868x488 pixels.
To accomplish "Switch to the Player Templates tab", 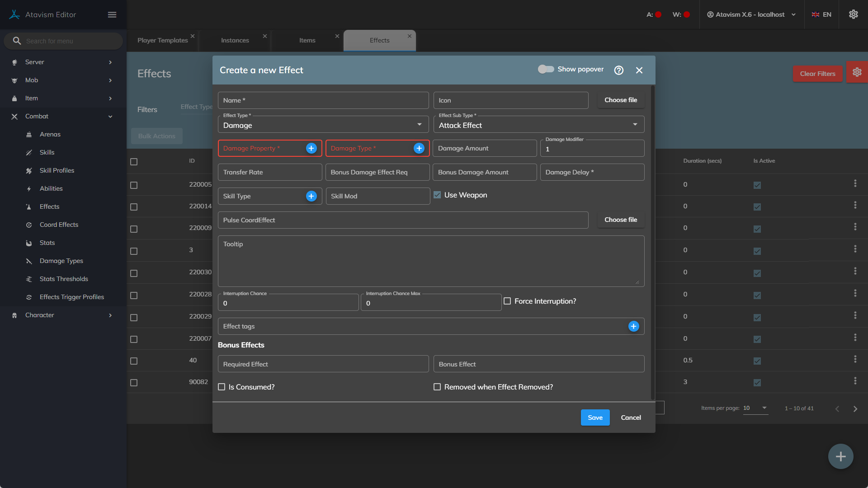I will pyautogui.click(x=162, y=40).
